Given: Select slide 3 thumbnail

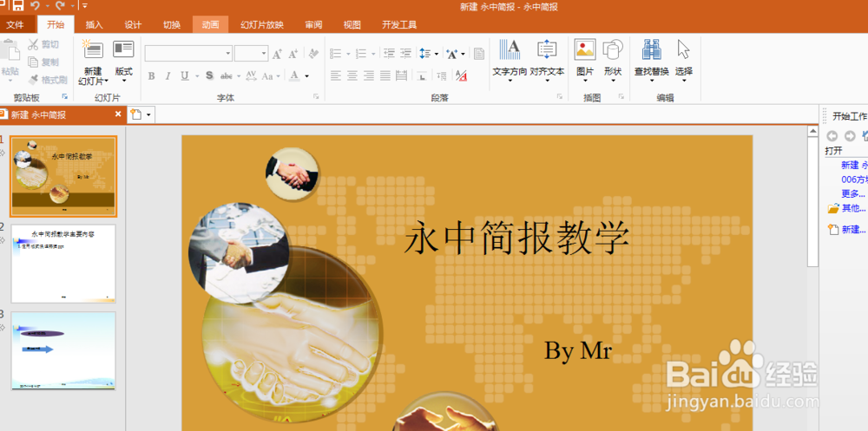Looking at the screenshot, I should pos(63,350).
